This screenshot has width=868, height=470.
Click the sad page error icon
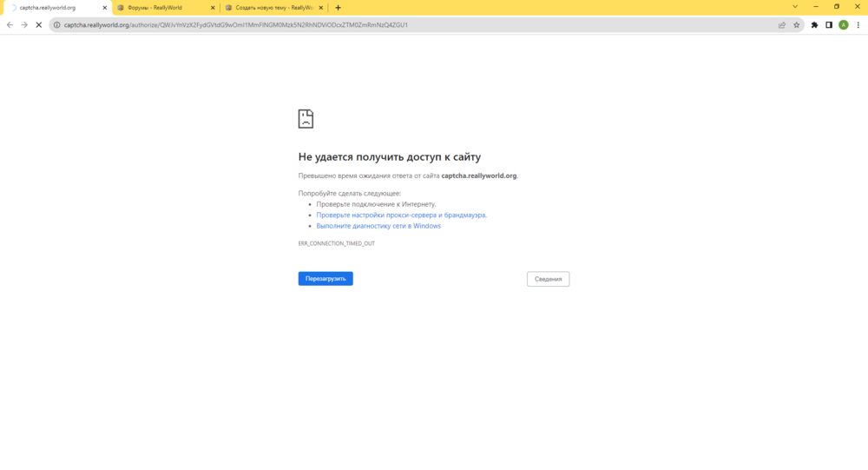(306, 119)
